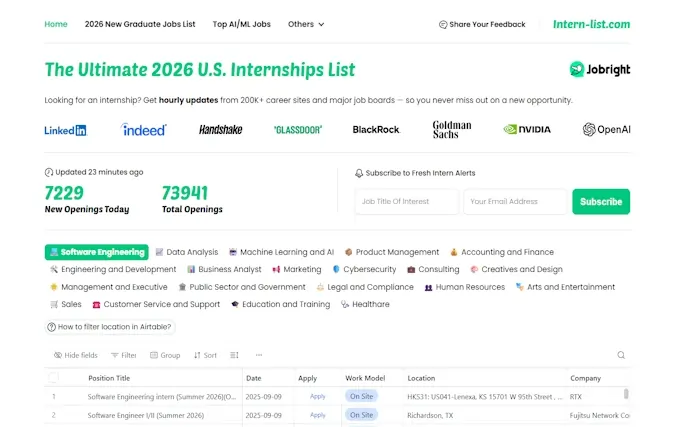Select Arts and Entertainment category

(565, 287)
